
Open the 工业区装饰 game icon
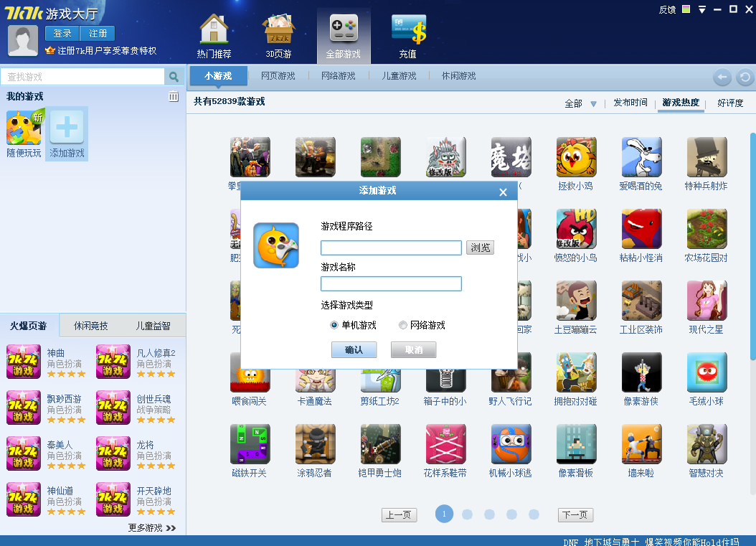click(x=641, y=301)
